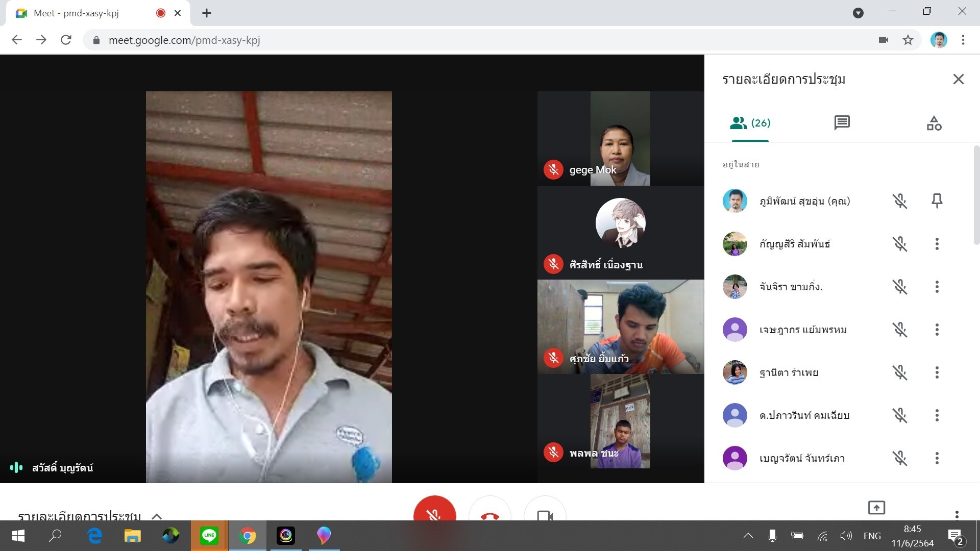
Task: Open more options for จันจิรา ขามกิ่ง
Action: pyautogui.click(x=937, y=287)
